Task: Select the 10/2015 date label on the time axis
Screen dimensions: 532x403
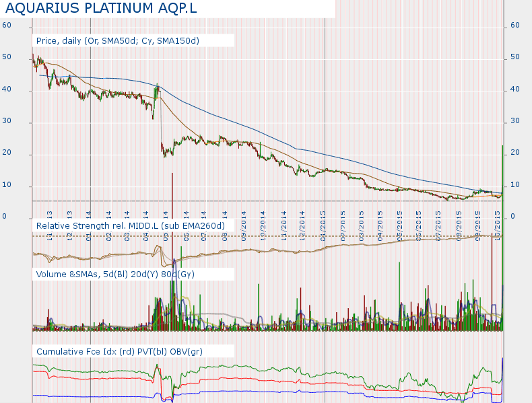Action: pos(498,226)
